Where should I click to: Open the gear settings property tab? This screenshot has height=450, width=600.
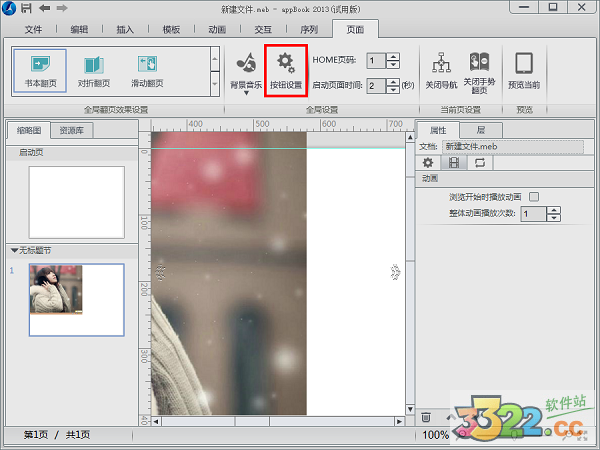click(x=428, y=163)
